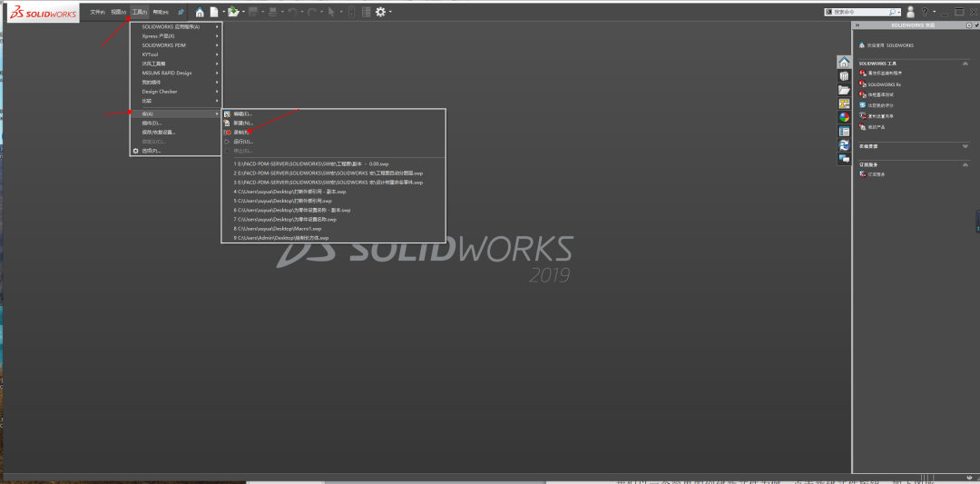Expand the MISUMI RAPID Design submenu
This screenshot has width=980, height=484.
176,74
